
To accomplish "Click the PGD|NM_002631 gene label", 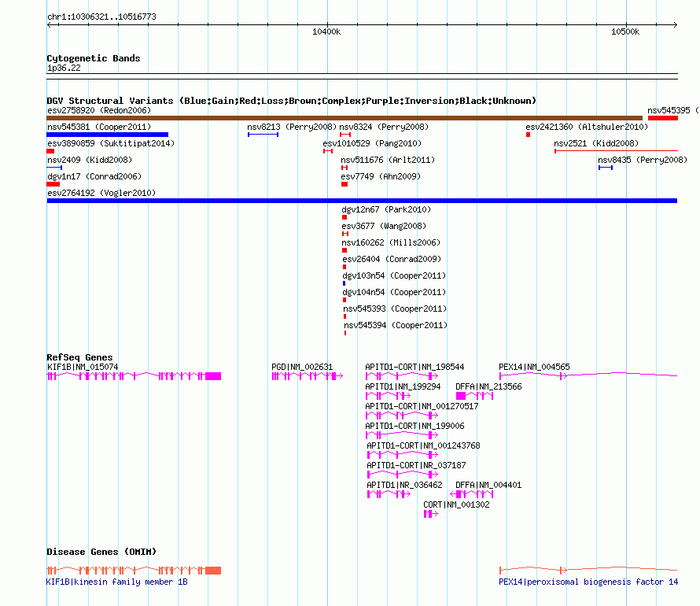I will coord(302,367).
